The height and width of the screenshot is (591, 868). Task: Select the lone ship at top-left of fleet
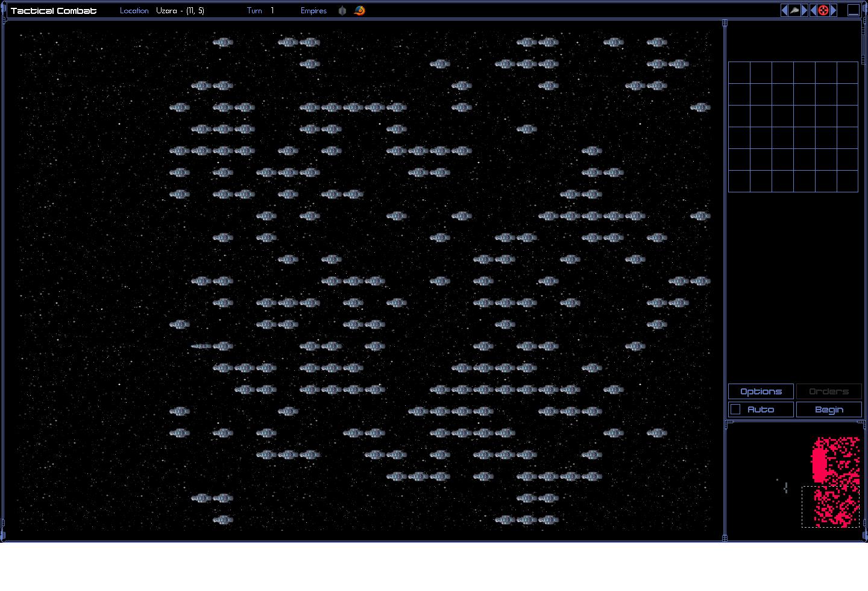coord(222,42)
